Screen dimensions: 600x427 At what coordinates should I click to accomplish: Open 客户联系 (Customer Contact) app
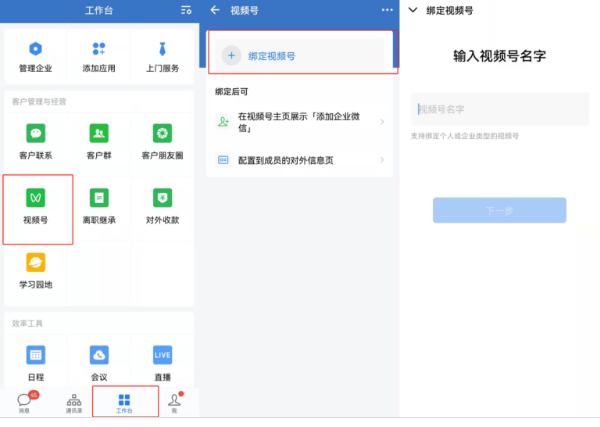(36, 140)
